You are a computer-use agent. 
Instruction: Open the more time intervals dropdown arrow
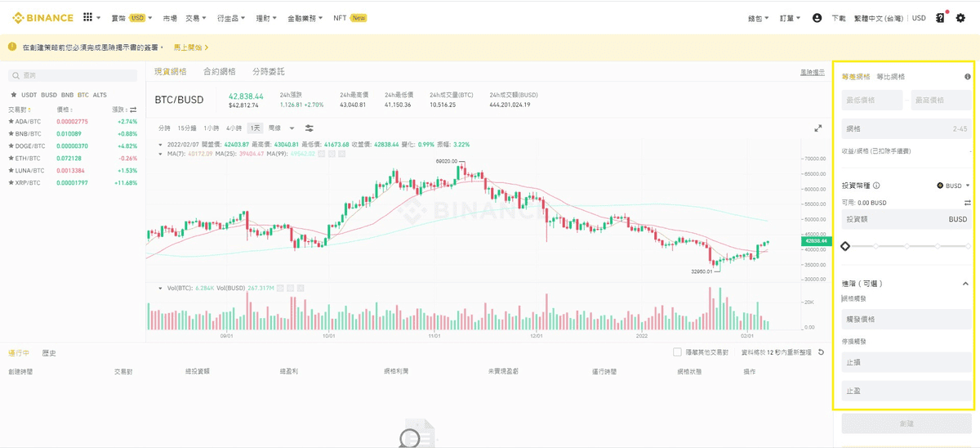(292, 128)
